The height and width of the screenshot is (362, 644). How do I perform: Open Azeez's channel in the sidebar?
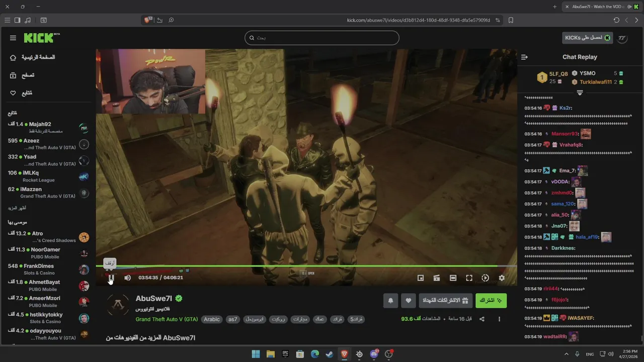tap(48, 144)
